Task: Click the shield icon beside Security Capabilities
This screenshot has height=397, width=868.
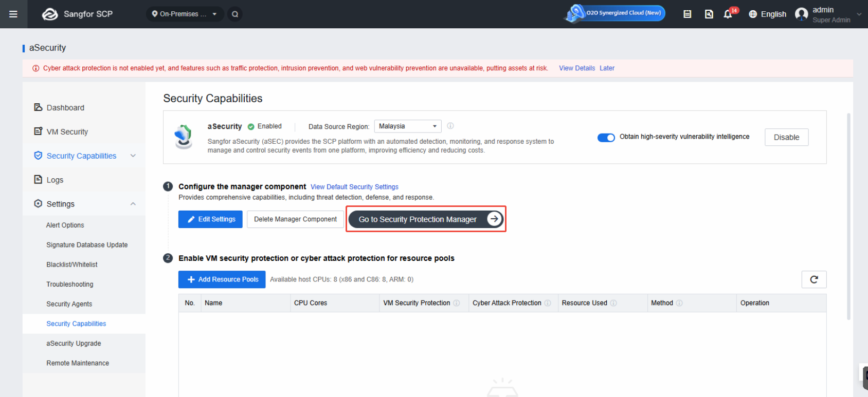Action: [38, 155]
